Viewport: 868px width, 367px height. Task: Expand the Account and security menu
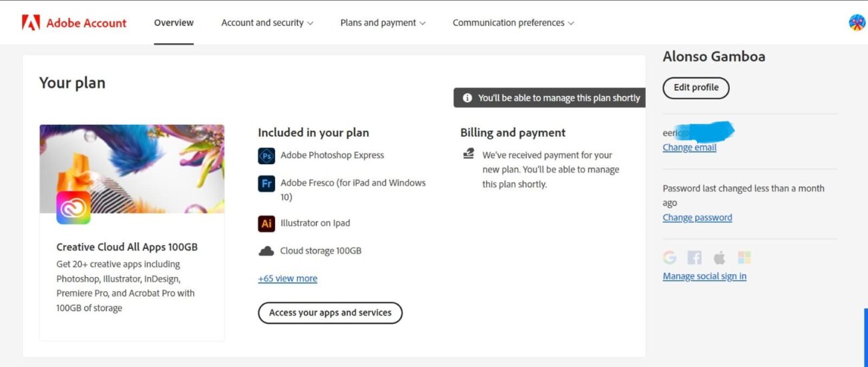pyautogui.click(x=267, y=23)
